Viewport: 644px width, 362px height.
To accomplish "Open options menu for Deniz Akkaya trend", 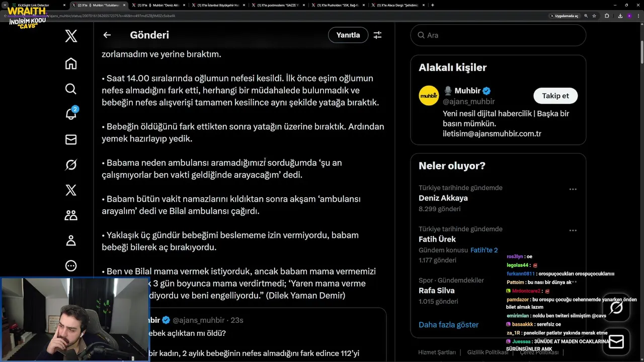I will (x=573, y=190).
